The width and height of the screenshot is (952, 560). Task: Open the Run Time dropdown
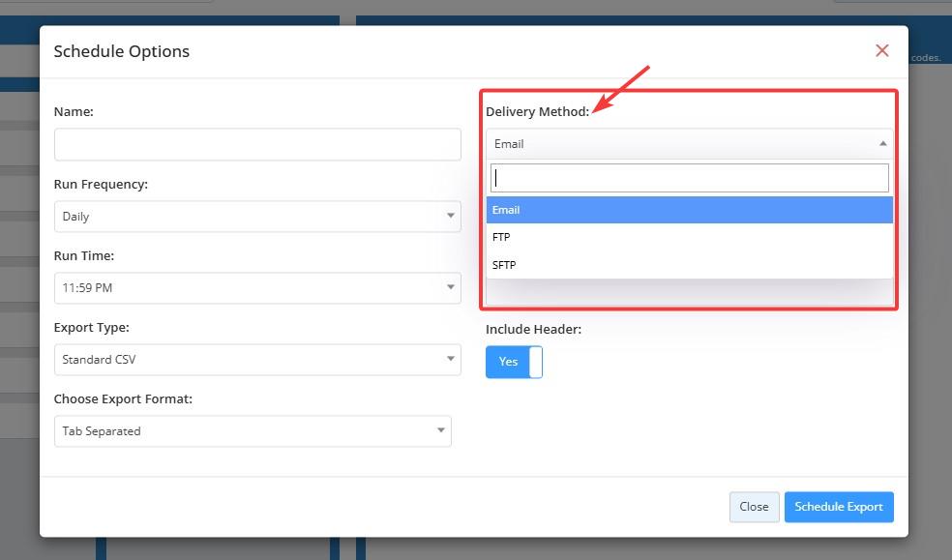pyautogui.click(x=257, y=288)
